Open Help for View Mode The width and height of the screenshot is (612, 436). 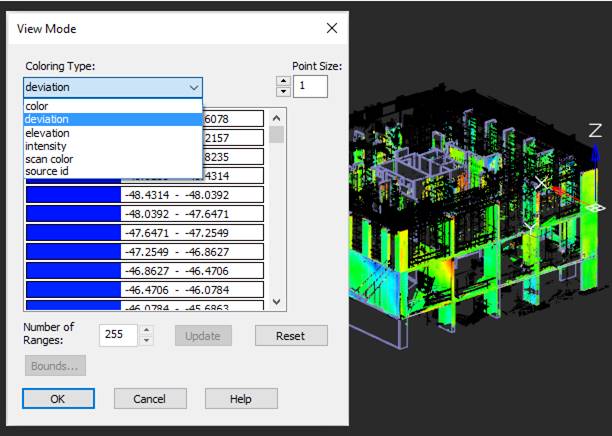point(241,399)
